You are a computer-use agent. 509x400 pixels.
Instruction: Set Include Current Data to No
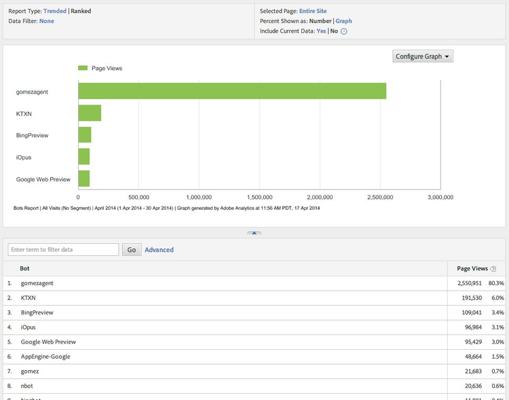(334, 31)
